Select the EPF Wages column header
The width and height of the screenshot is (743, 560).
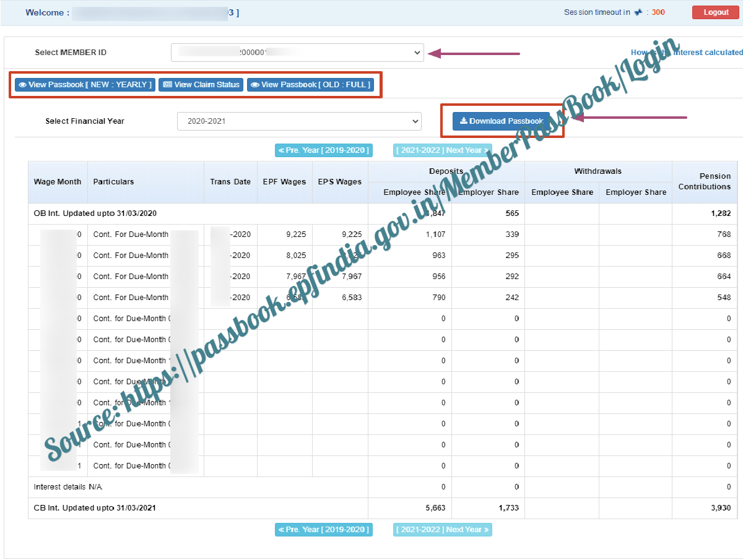[x=284, y=182]
